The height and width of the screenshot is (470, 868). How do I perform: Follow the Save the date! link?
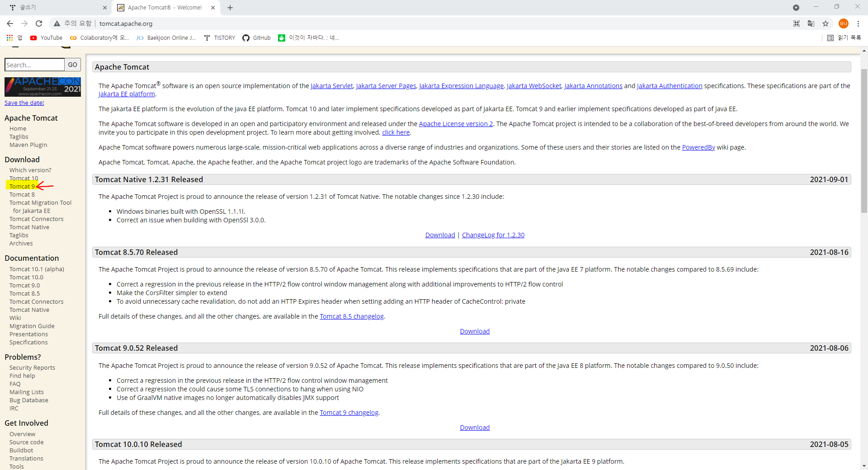click(x=24, y=103)
